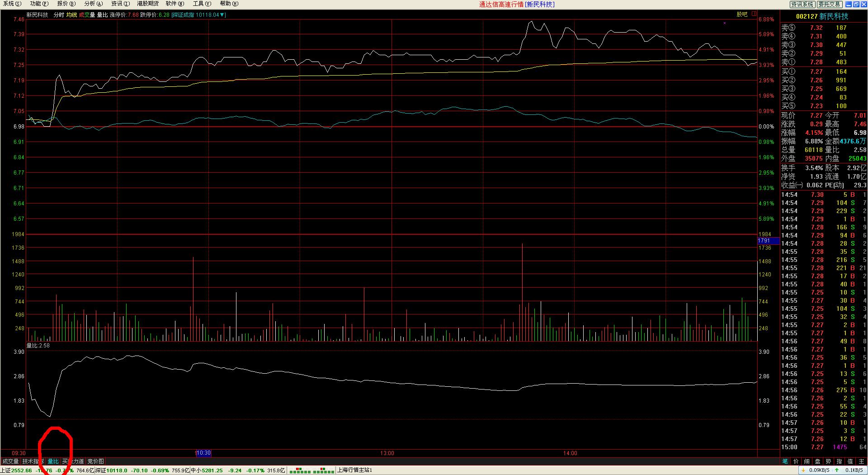Click the 通达信高速行情 title text
The height and width of the screenshot is (475, 868).
coord(501,4)
